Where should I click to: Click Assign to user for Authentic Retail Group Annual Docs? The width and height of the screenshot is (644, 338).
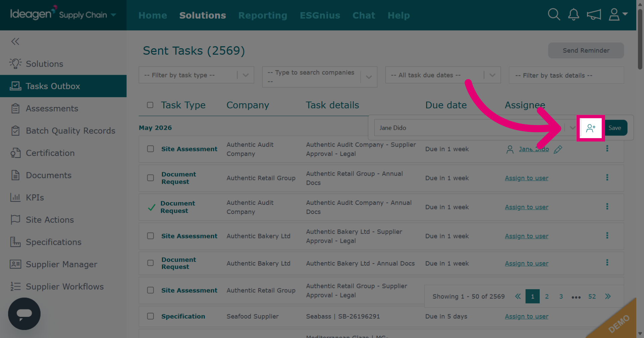pos(527,178)
